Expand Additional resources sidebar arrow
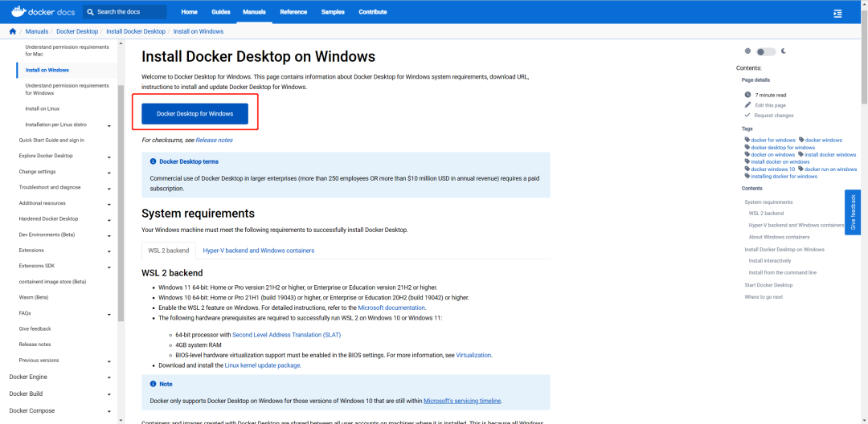The width and height of the screenshot is (868, 424). point(109,204)
